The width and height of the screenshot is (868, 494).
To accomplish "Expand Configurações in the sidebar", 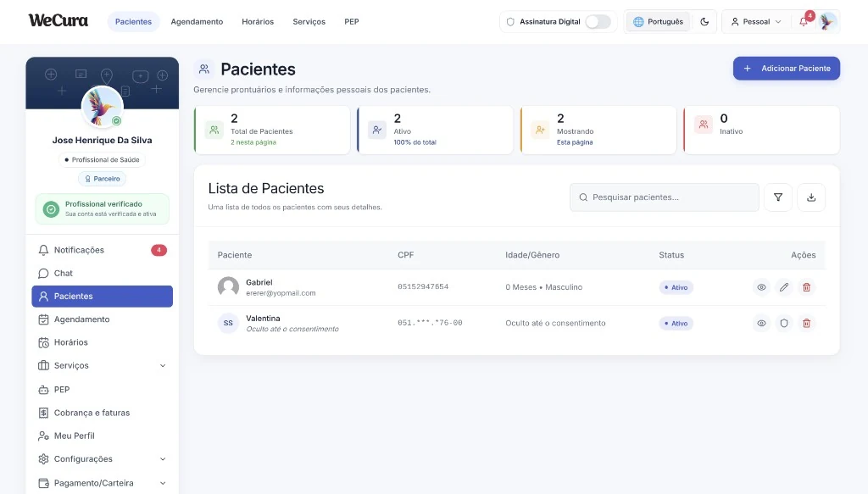I will point(102,459).
